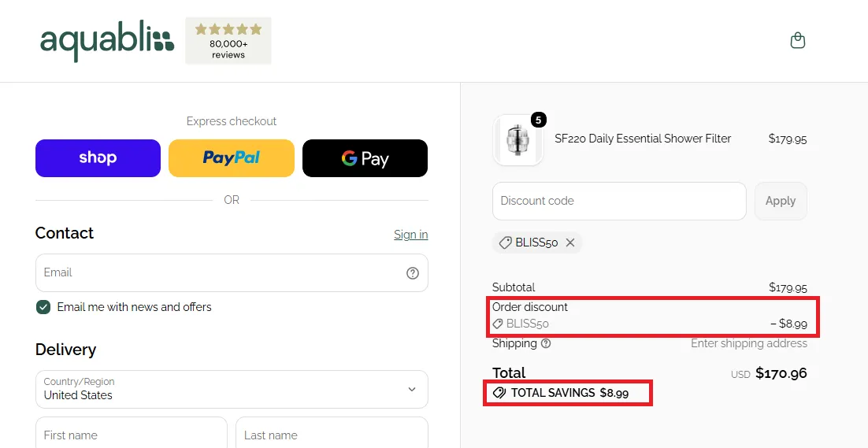Focus the Discount code input field
Screen dimensions: 868x448
click(619, 201)
